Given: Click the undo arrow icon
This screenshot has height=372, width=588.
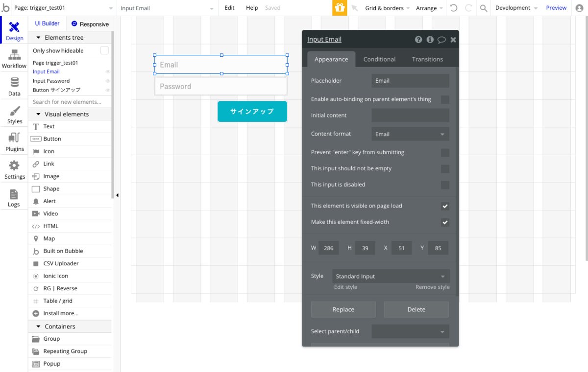Looking at the screenshot, I should 454,8.
